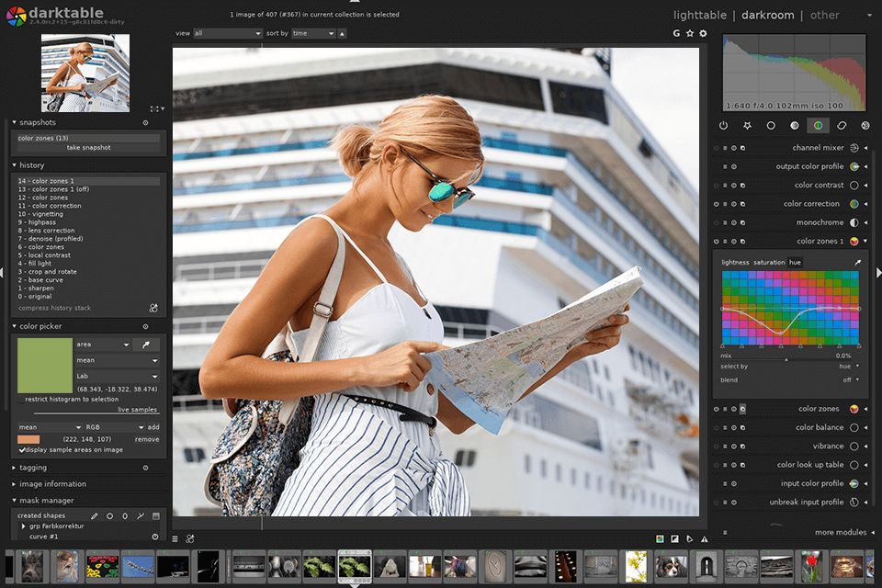Image resolution: width=882 pixels, height=588 pixels.
Task: Open preferences gear icon in top bar
Action: tap(703, 33)
